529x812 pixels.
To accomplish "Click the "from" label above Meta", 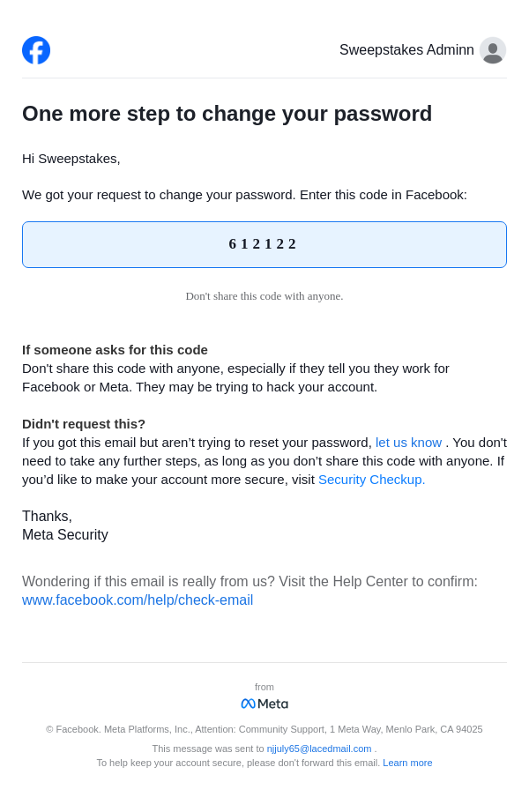I will (264, 687).
